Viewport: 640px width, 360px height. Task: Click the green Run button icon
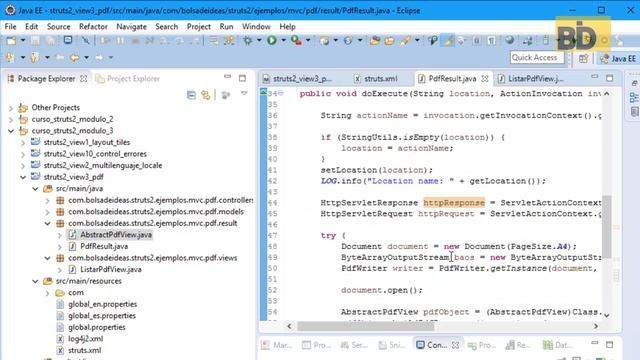[272, 40]
